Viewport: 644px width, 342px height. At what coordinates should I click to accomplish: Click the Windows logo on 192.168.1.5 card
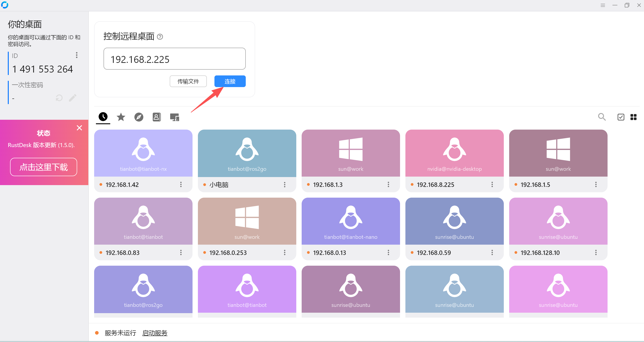tap(558, 149)
